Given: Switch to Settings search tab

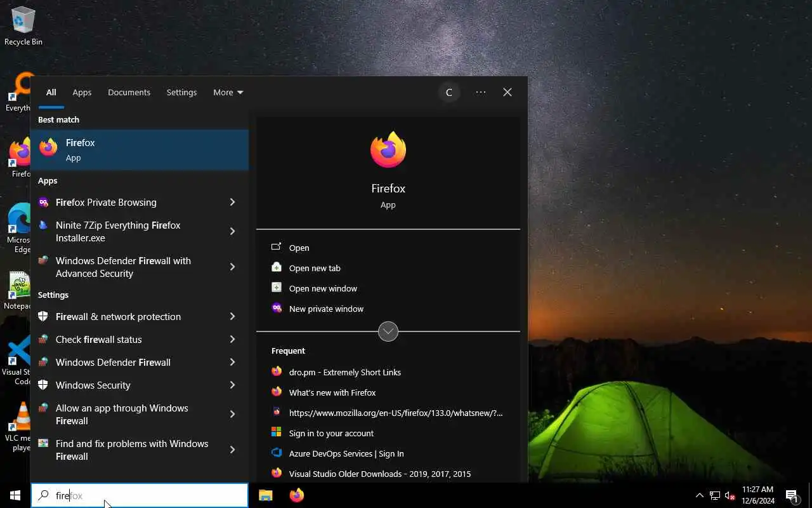Looking at the screenshot, I should tap(181, 92).
